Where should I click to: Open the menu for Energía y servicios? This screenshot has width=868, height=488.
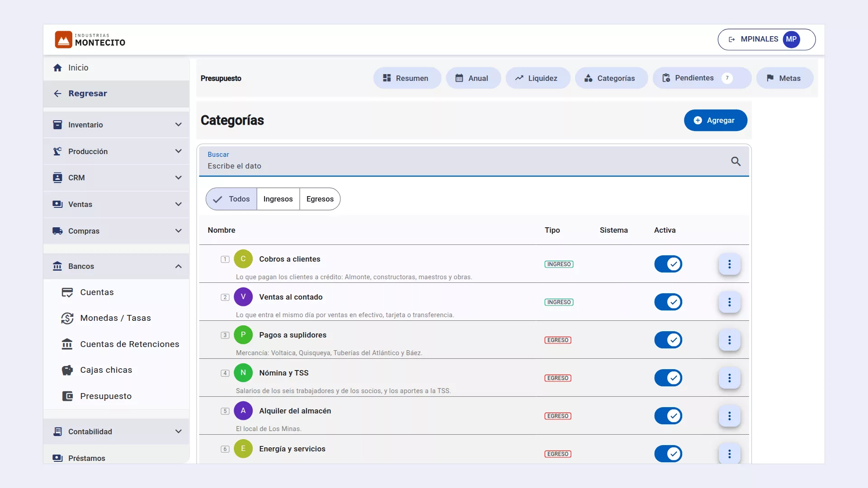tap(729, 454)
